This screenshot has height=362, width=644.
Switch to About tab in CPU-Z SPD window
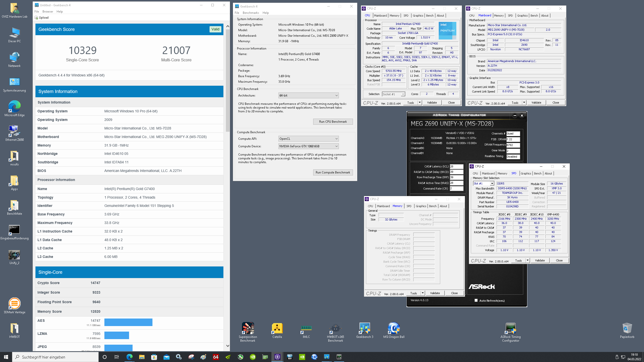click(x=548, y=173)
